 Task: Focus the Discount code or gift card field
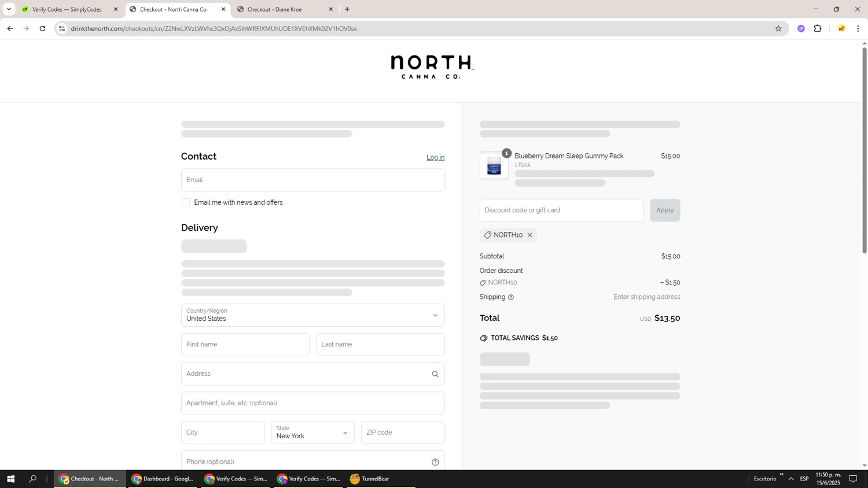click(x=561, y=210)
